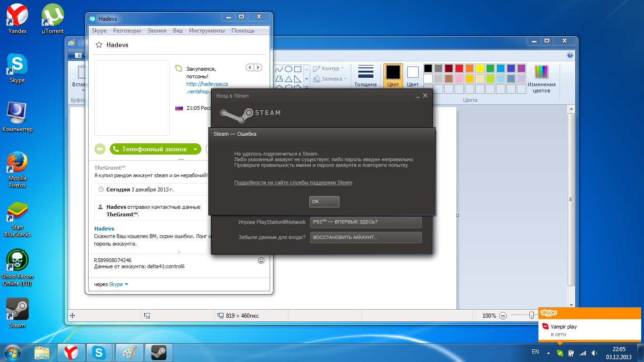Viewport: 644px width, 362px height.
Task: Select the Right triangle shape in Paint
Action: [297, 79]
